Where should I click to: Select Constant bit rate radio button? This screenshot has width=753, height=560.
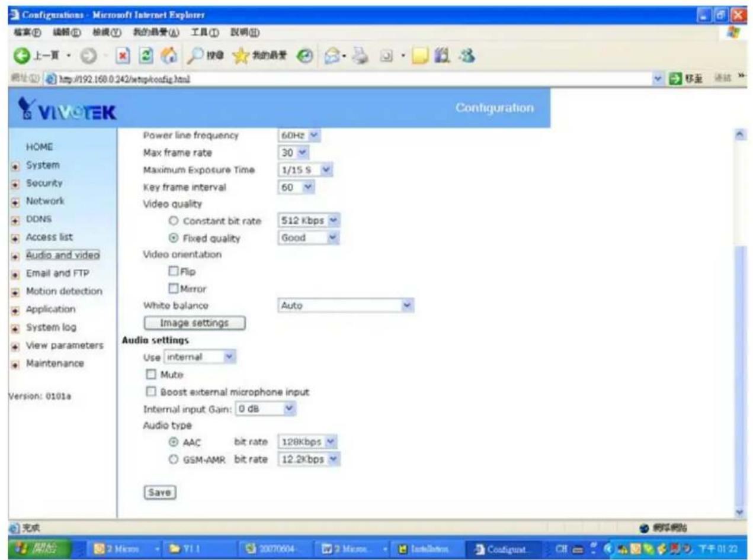[174, 221]
